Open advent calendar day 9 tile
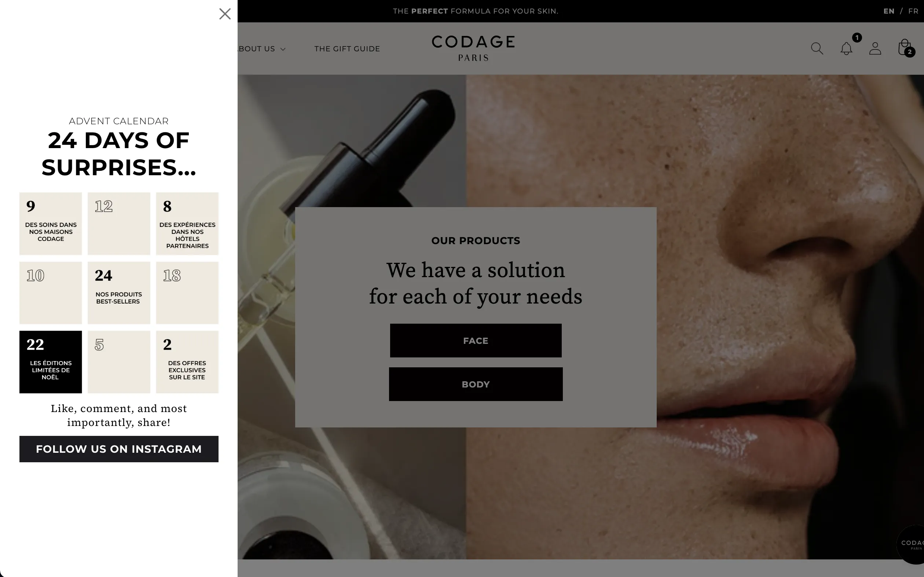The width and height of the screenshot is (924, 577). click(50, 223)
